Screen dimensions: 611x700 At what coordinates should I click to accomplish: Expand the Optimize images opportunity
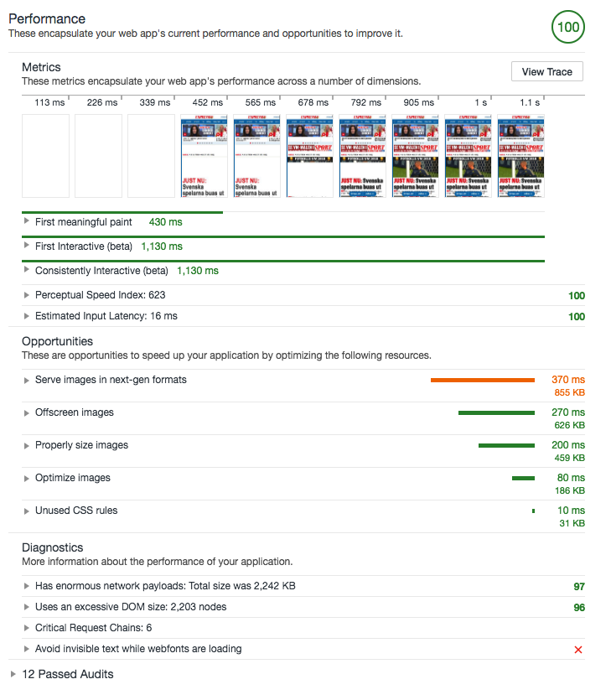click(72, 478)
